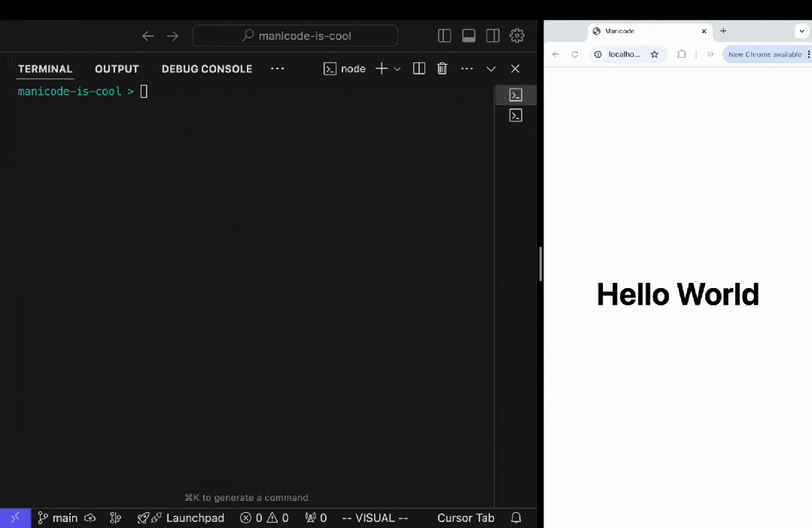Bookmark the page with the star icon
The width and height of the screenshot is (812, 528).
pos(655,53)
